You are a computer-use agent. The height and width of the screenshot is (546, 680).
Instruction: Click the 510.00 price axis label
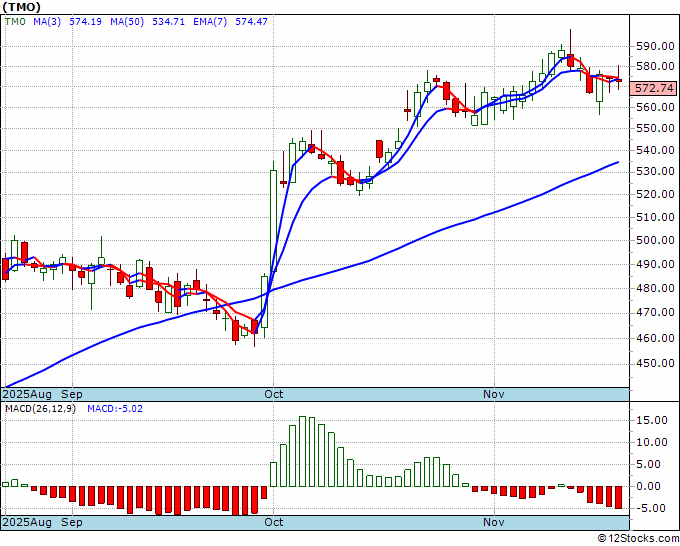pyautogui.click(x=655, y=217)
